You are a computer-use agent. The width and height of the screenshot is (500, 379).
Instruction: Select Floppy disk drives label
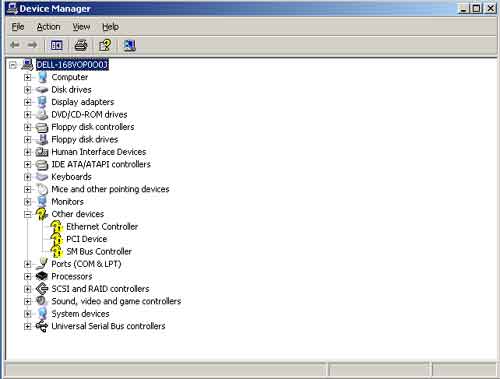coord(85,139)
